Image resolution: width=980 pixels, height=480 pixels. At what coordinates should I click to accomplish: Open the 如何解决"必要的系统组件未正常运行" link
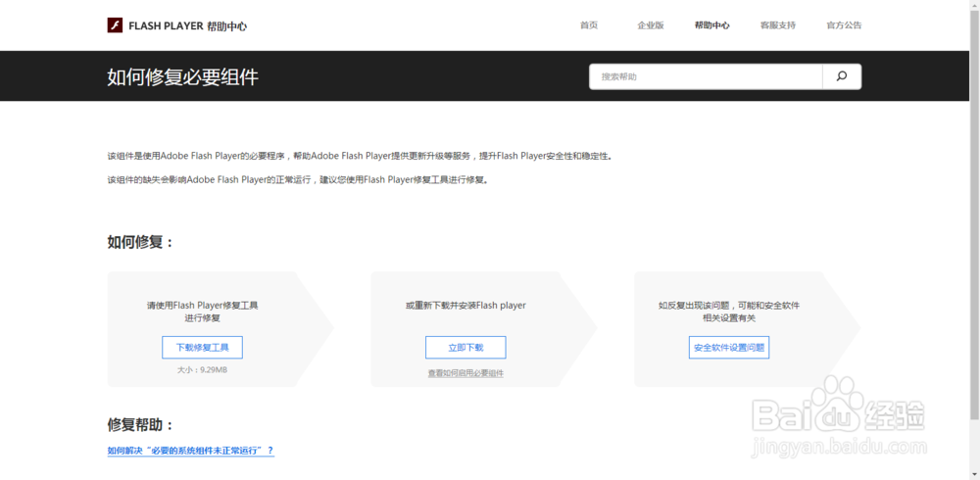pyautogui.click(x=191, y=451)
